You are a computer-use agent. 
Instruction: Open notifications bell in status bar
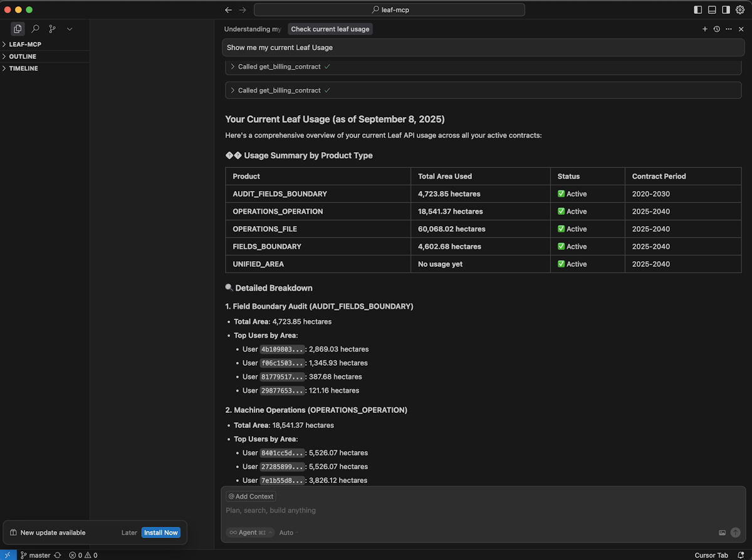pyautogui.click(x=741, y=555)
